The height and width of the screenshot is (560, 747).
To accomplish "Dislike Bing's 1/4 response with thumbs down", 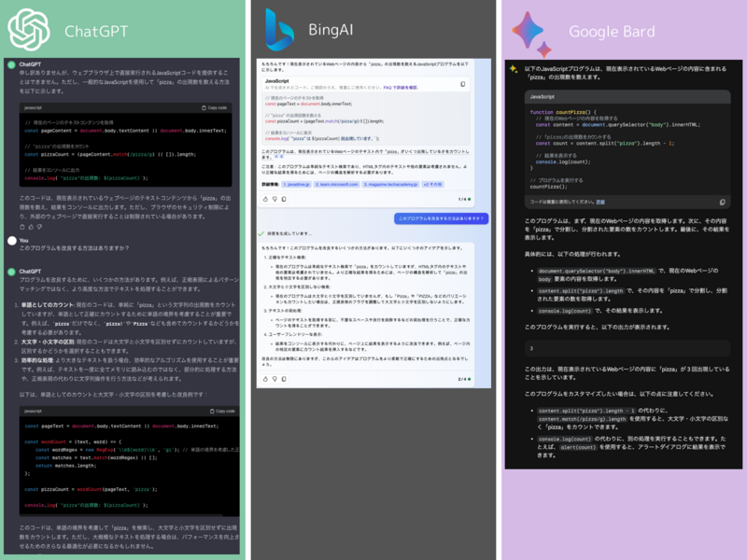I will [x=275, y=199].
